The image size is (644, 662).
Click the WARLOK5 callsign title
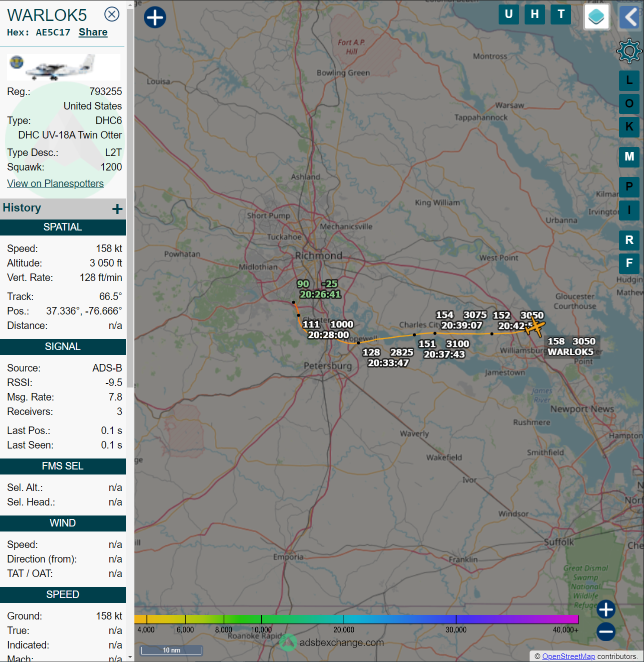47,15
